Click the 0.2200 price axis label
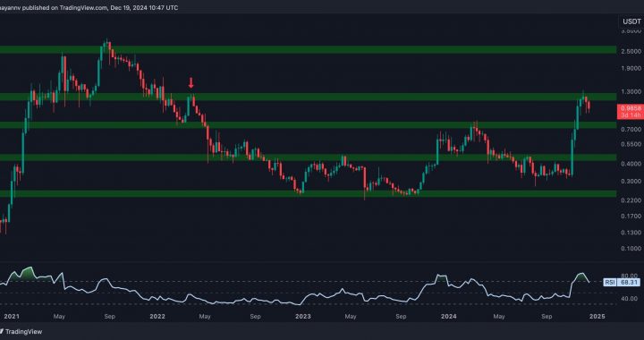The height and width of the screenshot is (340, 644). [x=631, y=200]
